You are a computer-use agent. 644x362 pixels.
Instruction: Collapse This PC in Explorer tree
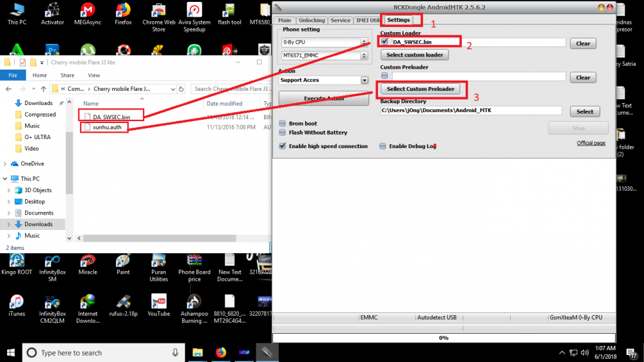click(x=5, y=178)
